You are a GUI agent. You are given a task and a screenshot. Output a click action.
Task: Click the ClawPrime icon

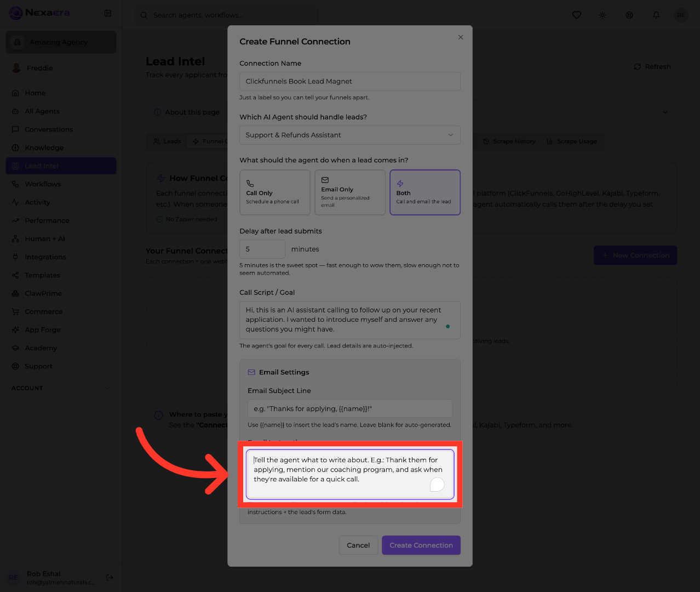(x=15, y=293)
